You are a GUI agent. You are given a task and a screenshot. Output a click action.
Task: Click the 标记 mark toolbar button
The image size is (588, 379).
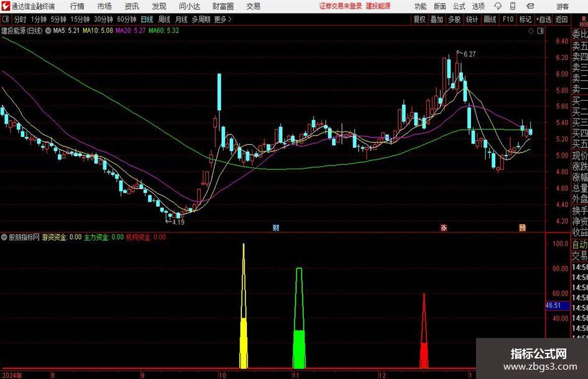pos(525,19)
